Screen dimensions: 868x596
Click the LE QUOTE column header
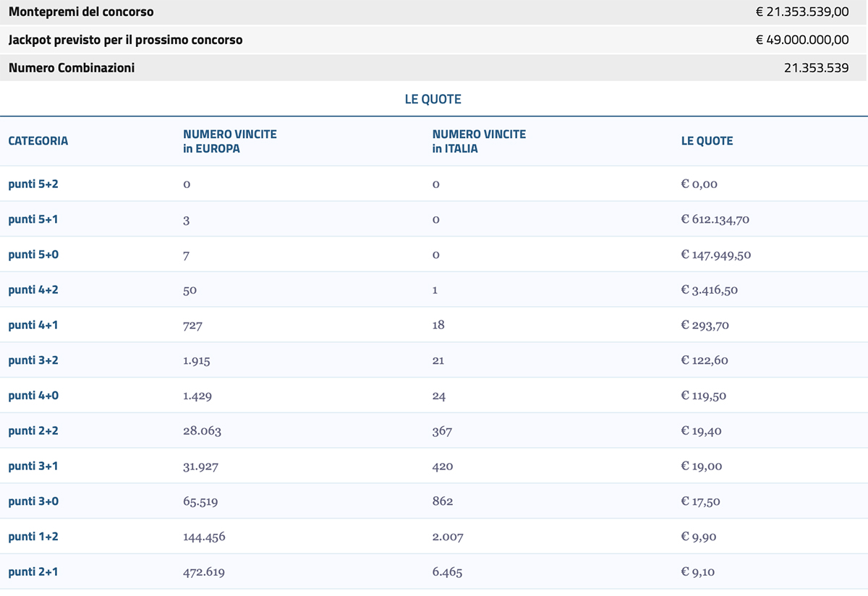[707, 141]
